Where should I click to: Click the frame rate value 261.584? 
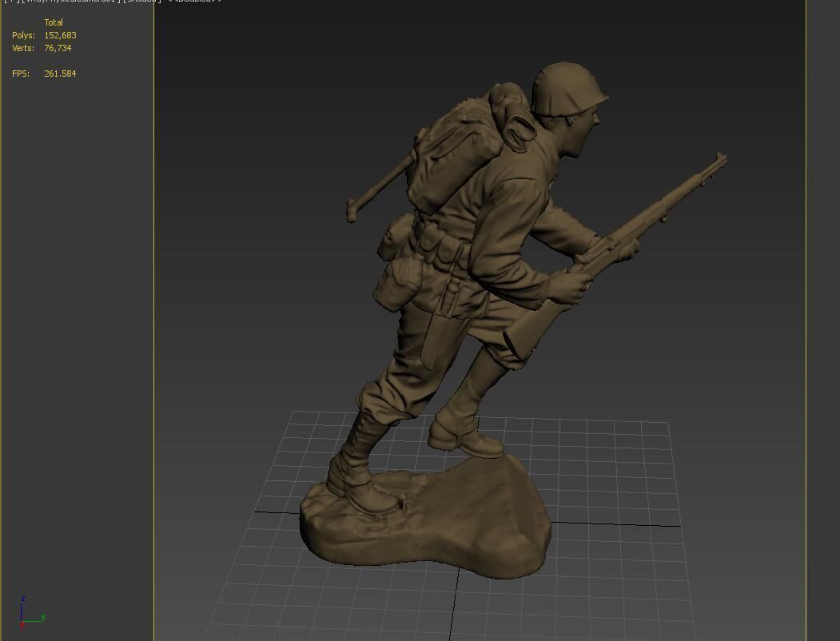[x=60, y=74]
